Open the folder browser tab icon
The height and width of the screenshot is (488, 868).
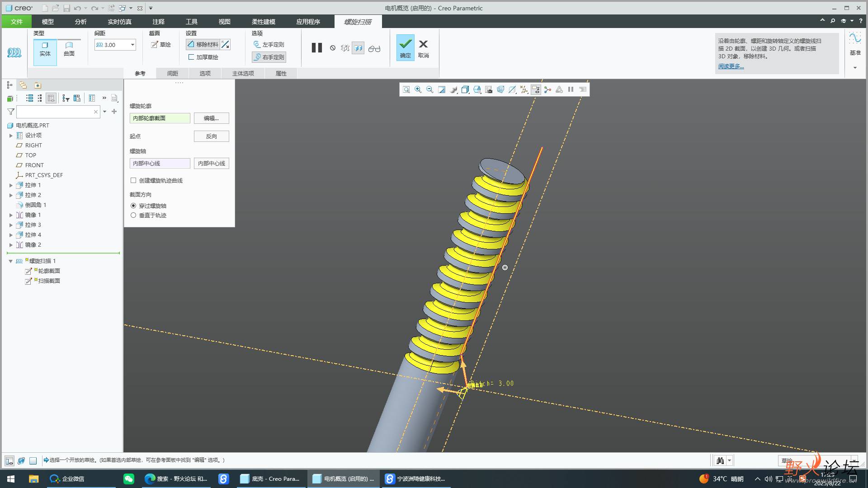[23, 85]
